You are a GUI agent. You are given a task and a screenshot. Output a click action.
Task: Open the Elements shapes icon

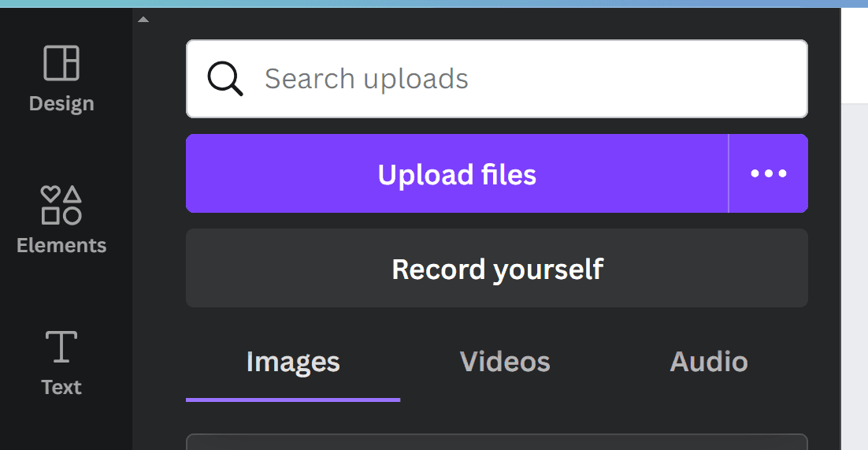click(61, 205)
